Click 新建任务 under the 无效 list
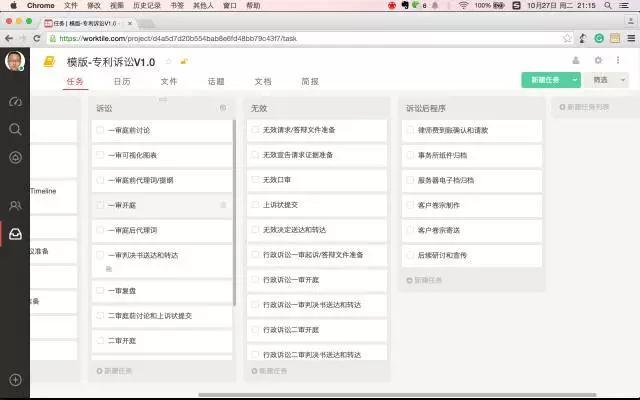Image resolution: width=640 pixels, height=400 pixels. [x=269, y=371]
